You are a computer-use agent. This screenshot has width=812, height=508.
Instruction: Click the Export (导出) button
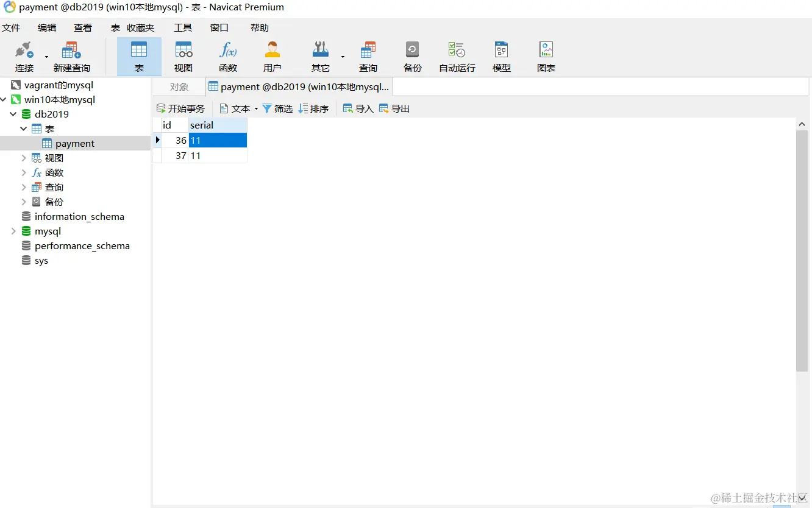tap(394, 108)
